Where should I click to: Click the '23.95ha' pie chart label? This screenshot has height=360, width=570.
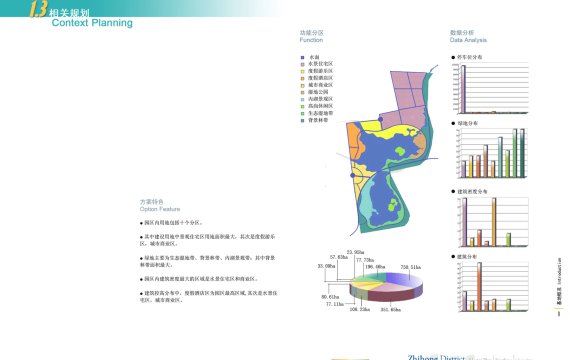click(356, 252)
